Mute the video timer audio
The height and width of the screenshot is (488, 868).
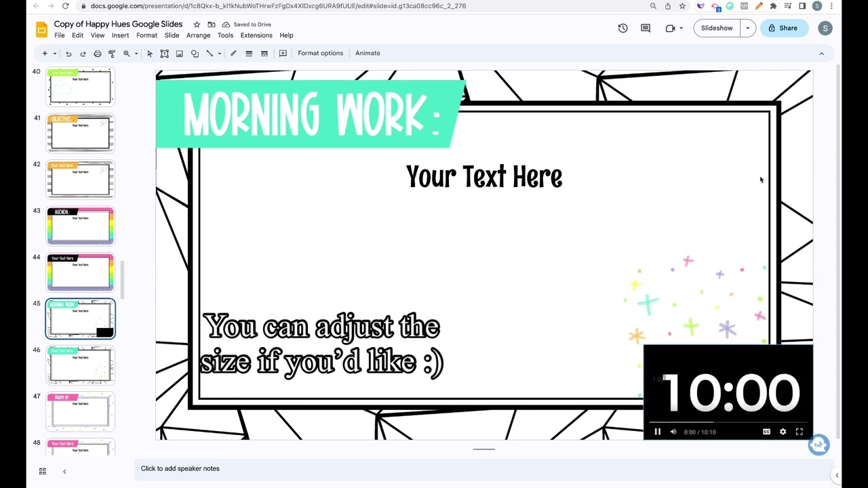pyautogui.click(x=673, y=432)
